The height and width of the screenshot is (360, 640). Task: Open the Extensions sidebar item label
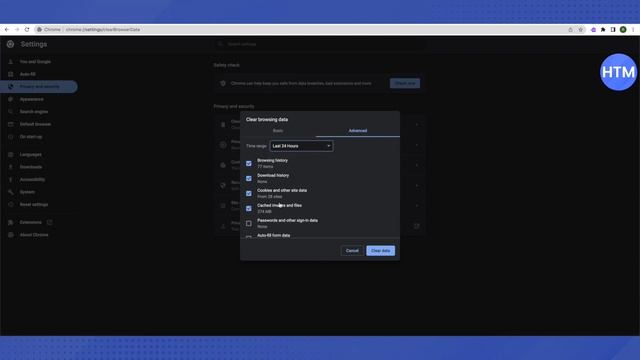(x=31, y=222)
